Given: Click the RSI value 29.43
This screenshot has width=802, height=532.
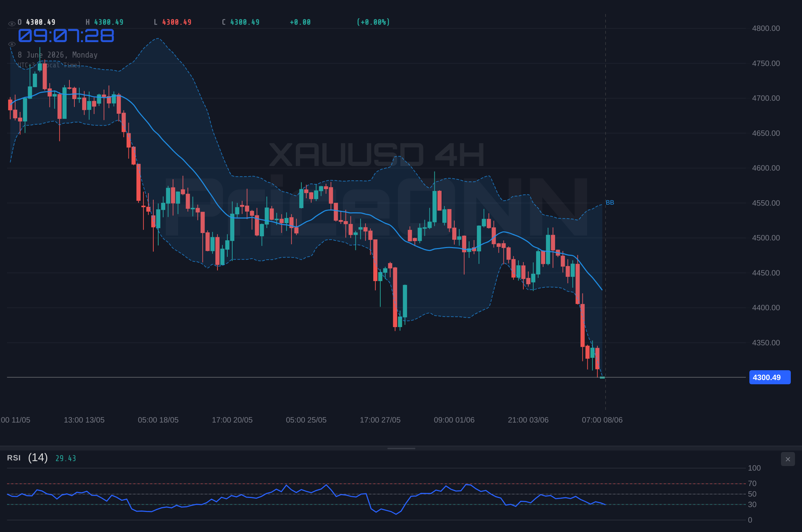Looking at the screenshot, I should pyautogui.click(x=66, y=458).
